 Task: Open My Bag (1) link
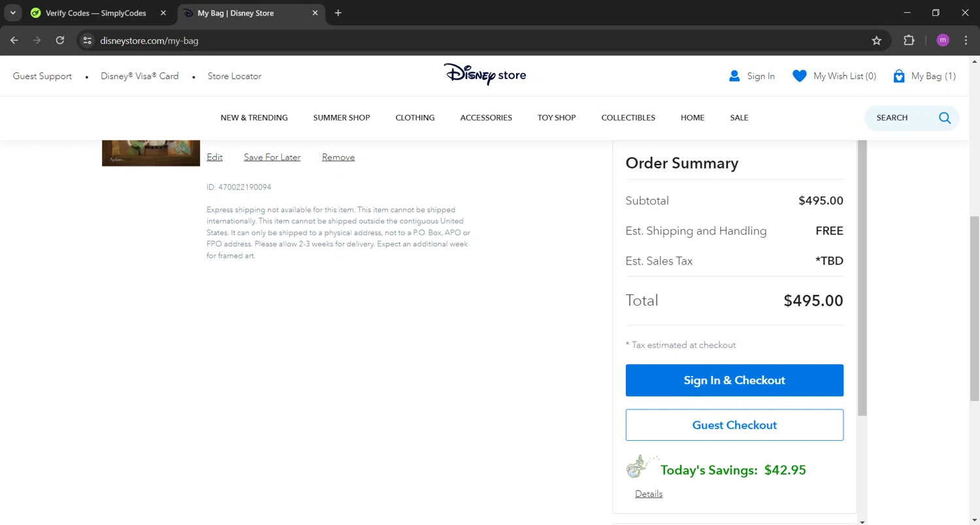[934, 76]
